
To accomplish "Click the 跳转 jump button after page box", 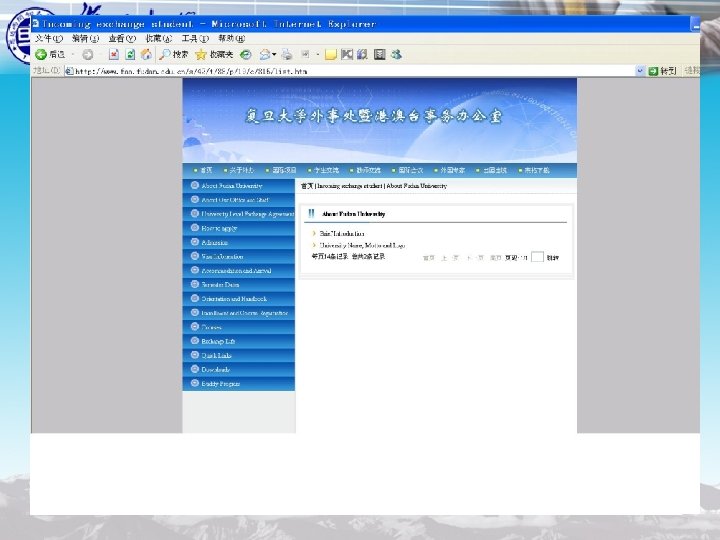I will [552, 258].
